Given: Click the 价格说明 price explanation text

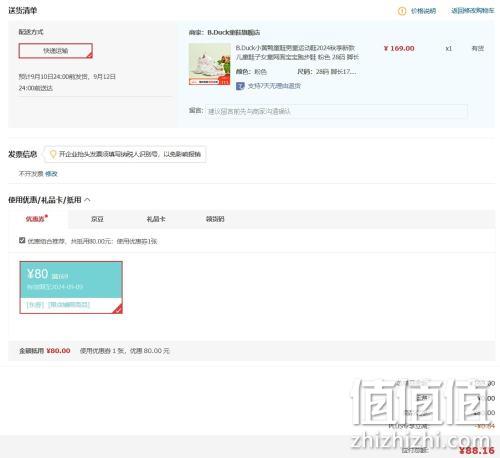Looking at the screenshot, I should [423, 11].
